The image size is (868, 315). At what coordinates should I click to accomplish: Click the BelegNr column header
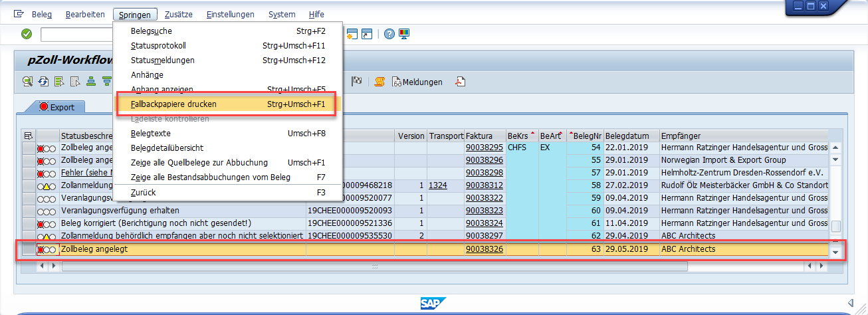584,136
